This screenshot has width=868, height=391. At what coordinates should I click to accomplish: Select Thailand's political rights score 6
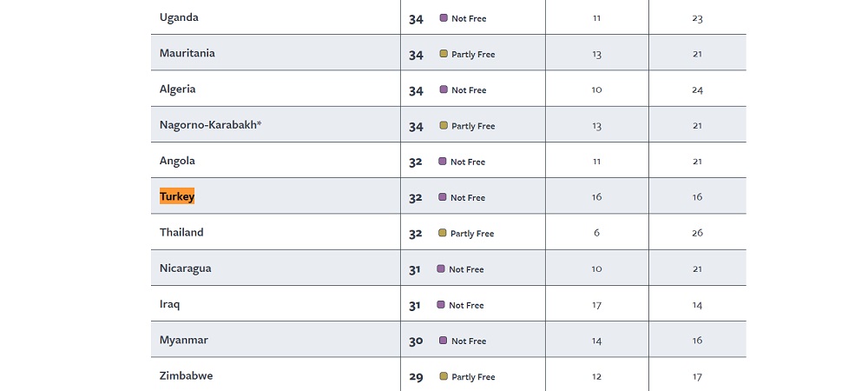pyautogui.click(x=596, y=233)
